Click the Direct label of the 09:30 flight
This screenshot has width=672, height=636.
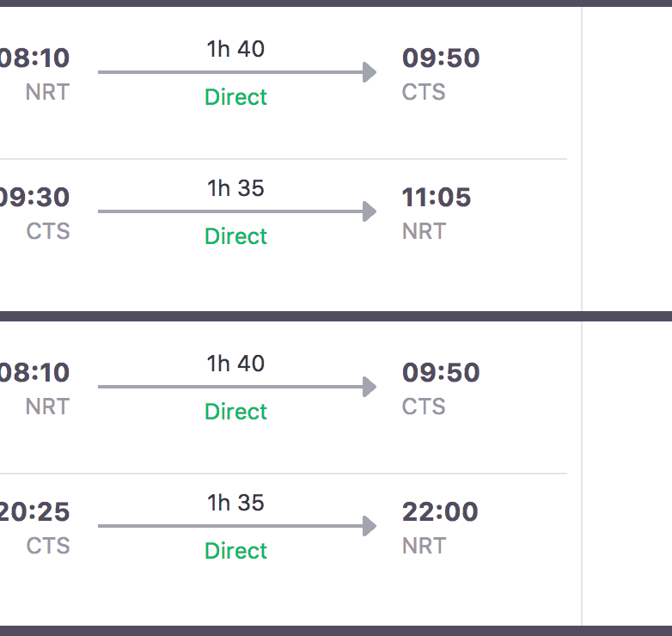235,236
